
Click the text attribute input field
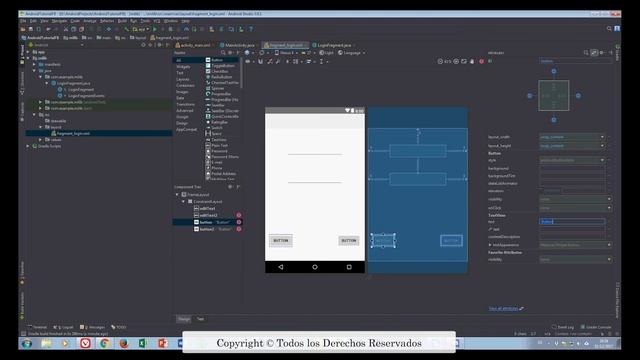pyautogui.click(x=572, y=222)
